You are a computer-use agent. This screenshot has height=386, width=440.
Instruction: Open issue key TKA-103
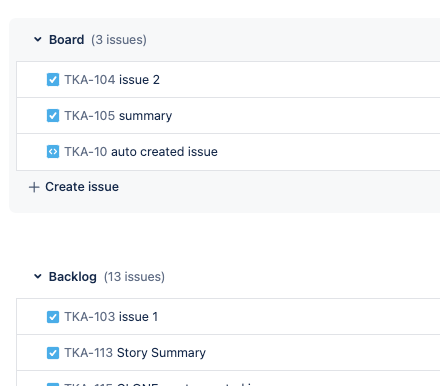pyautogui.click(x=90, y=317)
